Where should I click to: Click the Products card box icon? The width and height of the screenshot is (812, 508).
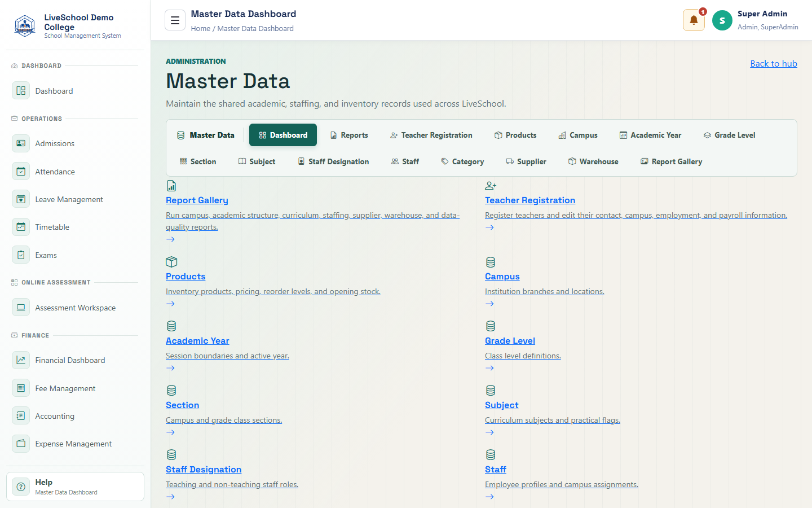coord(171,262)
